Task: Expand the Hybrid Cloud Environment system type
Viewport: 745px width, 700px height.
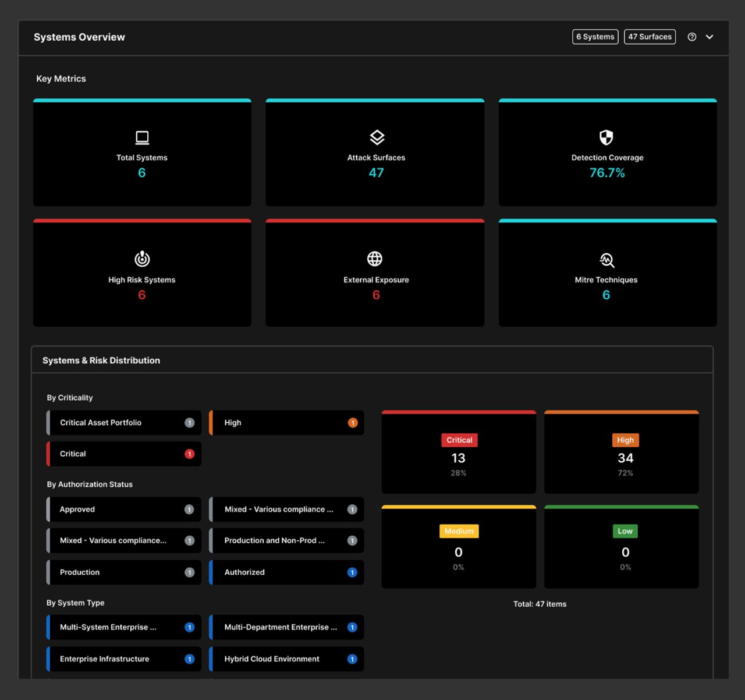Action: [x=286, y=659]
